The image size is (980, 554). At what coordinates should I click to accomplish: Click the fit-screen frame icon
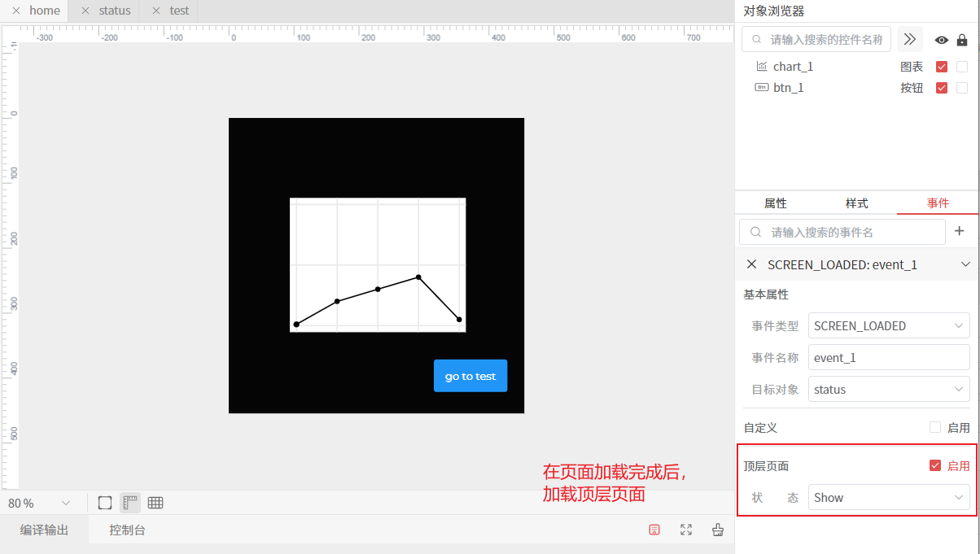[105, 503]
